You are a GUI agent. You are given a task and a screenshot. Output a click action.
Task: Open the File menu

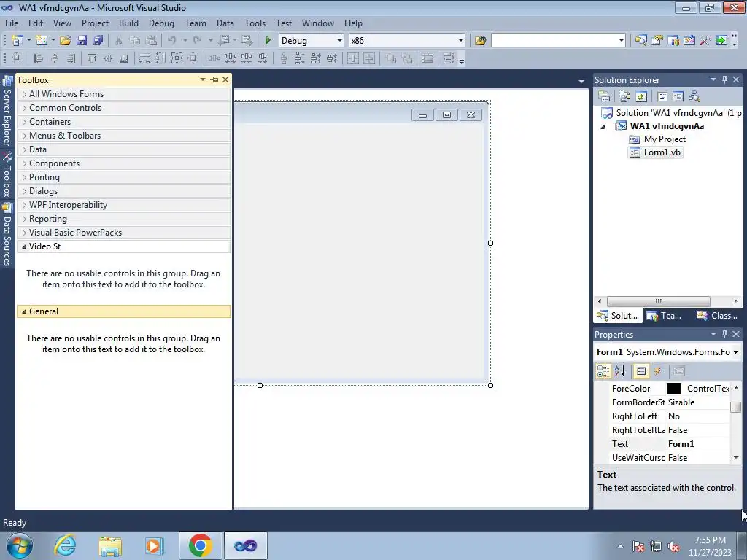click(x=12, y=23)
